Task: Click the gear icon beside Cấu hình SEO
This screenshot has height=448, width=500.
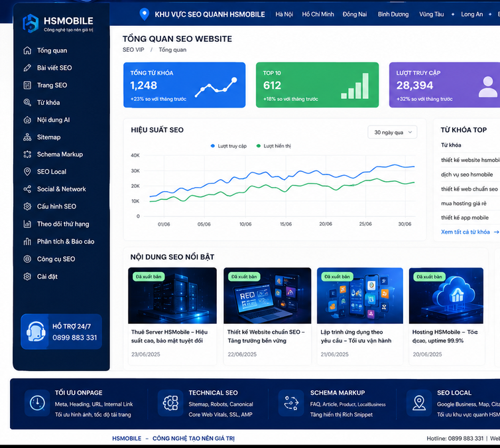Action: click(27, 206)
